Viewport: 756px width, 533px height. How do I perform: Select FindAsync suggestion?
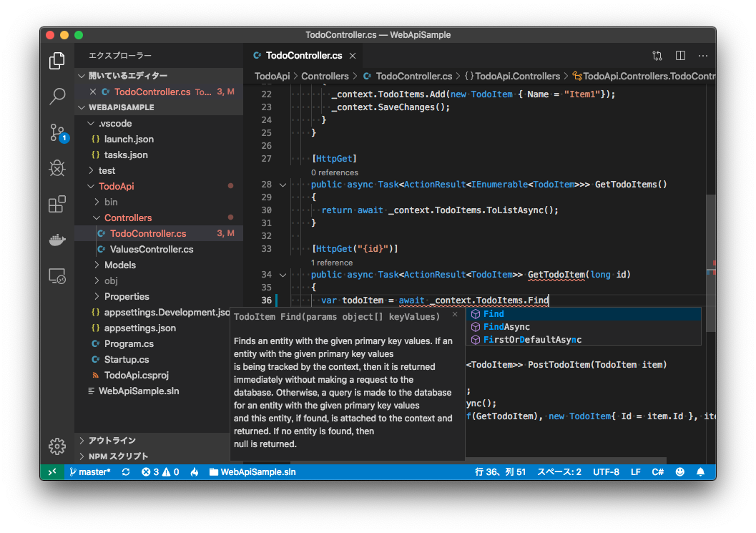tap(584, 327)
